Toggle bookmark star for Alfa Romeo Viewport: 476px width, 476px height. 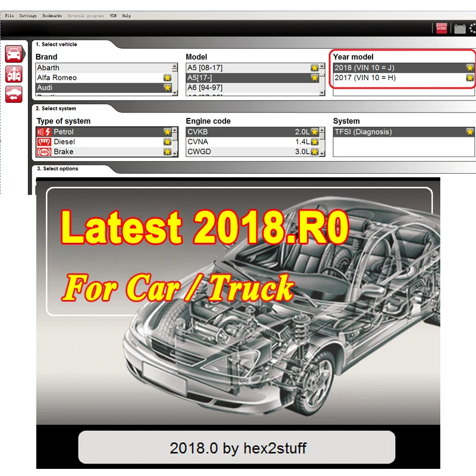[167, 78]
